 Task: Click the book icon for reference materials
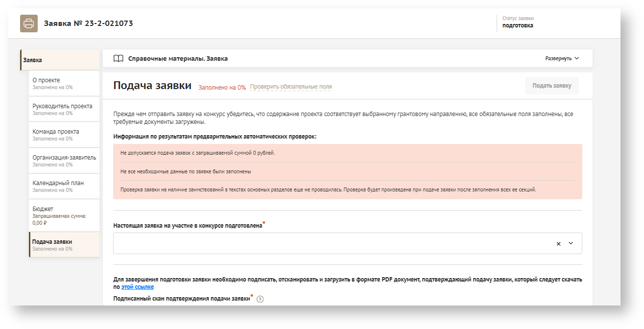118,59
